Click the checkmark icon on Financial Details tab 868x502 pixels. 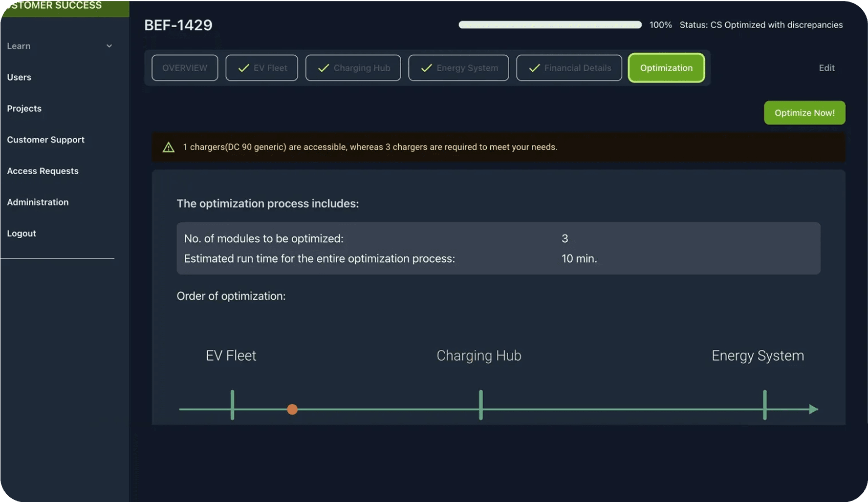click(534, 68)
